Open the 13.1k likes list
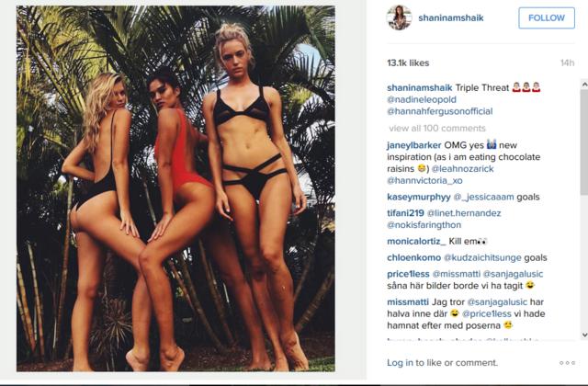The width and height of the screenshot is (588, 386). pyautogui.click(x=408, y=63)
